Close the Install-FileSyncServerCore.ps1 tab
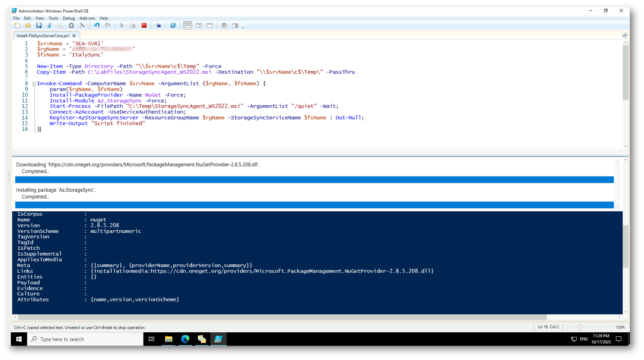Image resolution: width=644 pixels, height=360 pixels. [x=74, y=36]
